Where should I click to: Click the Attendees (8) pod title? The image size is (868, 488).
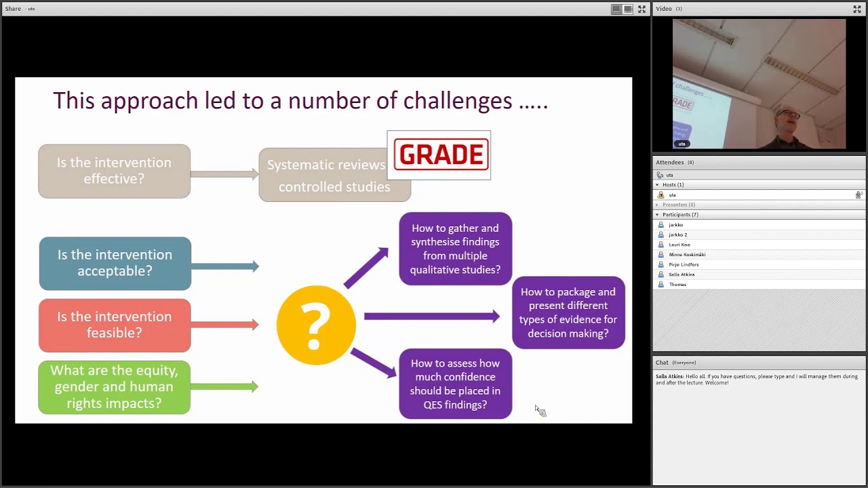click(x=674, y=163)
